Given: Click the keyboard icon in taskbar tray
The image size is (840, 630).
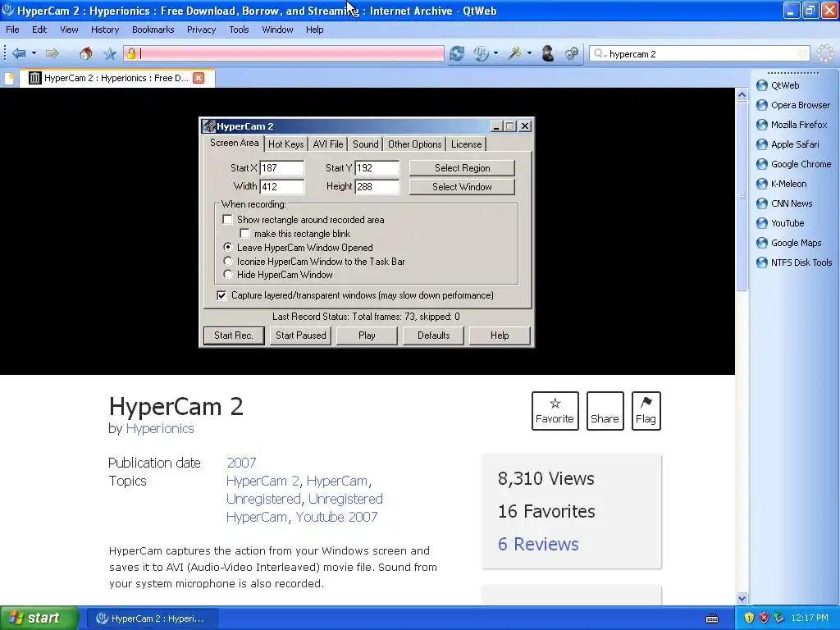Looking at the screenshot, I should pyautogui.click(x=712, y=619).
